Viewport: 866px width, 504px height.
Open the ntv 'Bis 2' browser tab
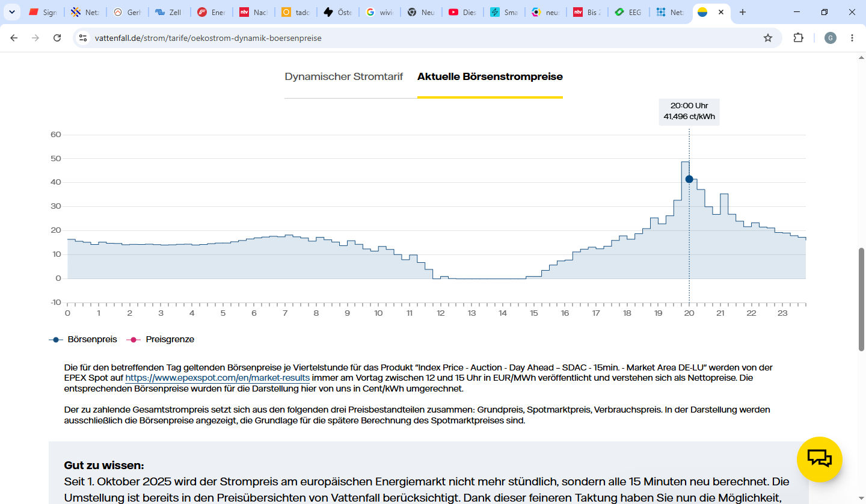pyautogui.click(x=587, y=12)
